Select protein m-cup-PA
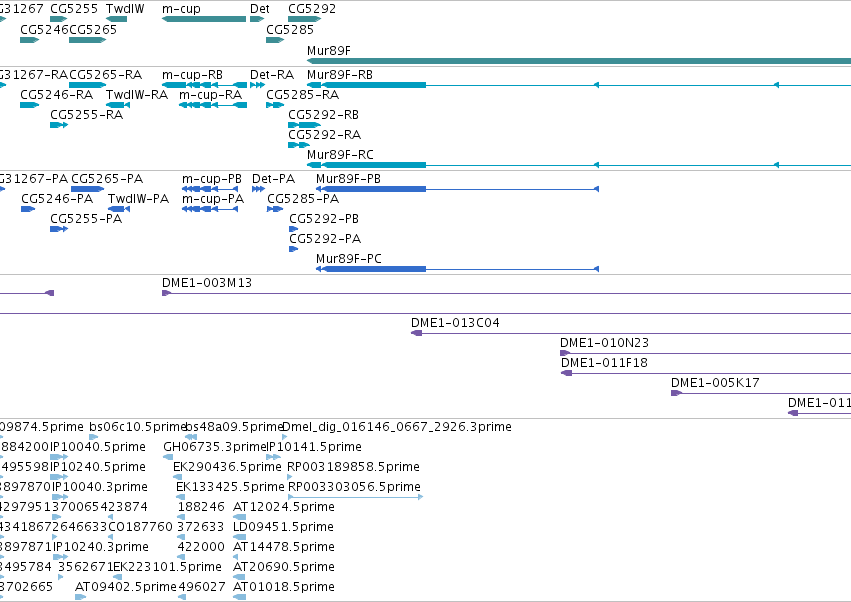Image resolution: width=851 pixels, height=602 pixels. (x=209, y=209)
